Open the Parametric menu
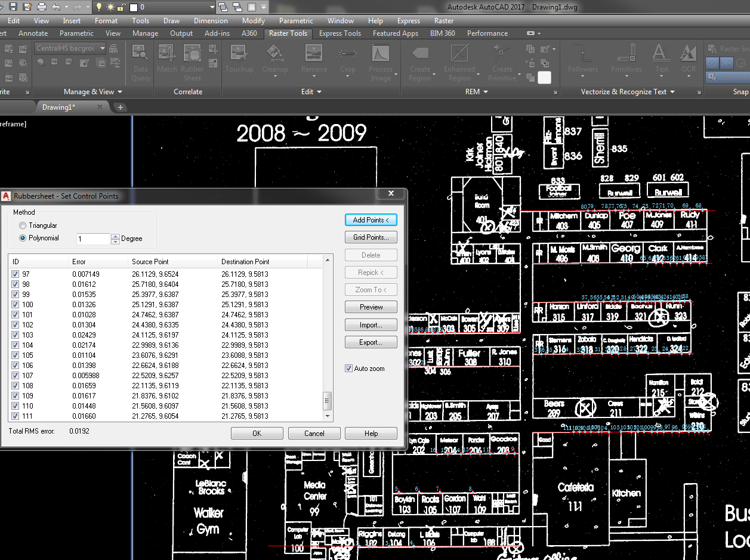This screenshot has width=750, height=560. click(x=296, y=20)
